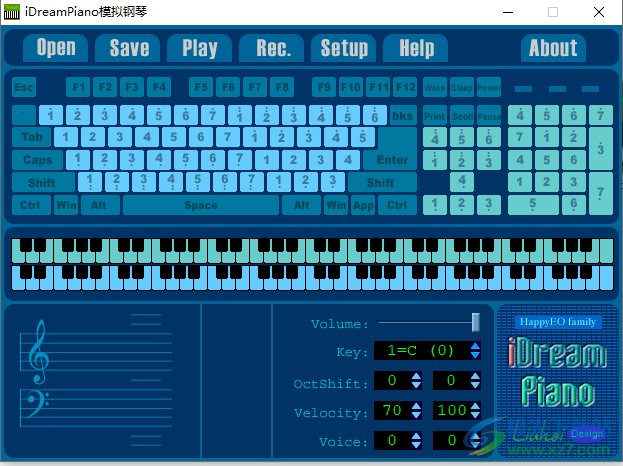Image resolution: width=623 pixels, height=466 pixels.
Task: Open the Help menu
Action: (416, 48)
